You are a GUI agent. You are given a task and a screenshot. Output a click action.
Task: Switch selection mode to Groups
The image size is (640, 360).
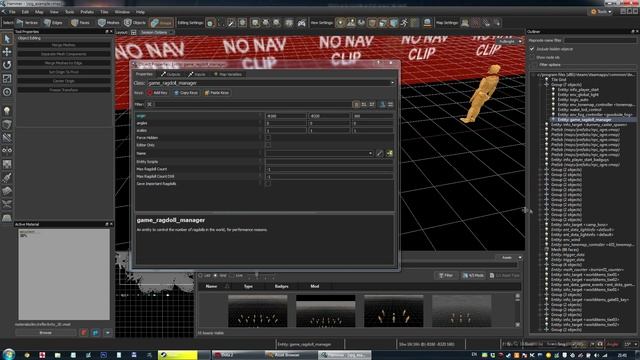coord(162,23)
